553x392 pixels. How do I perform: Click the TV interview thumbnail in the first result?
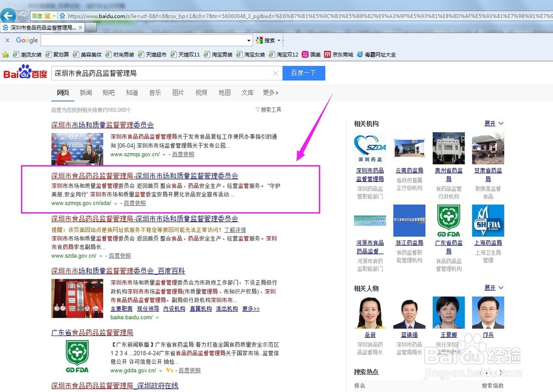77,149
